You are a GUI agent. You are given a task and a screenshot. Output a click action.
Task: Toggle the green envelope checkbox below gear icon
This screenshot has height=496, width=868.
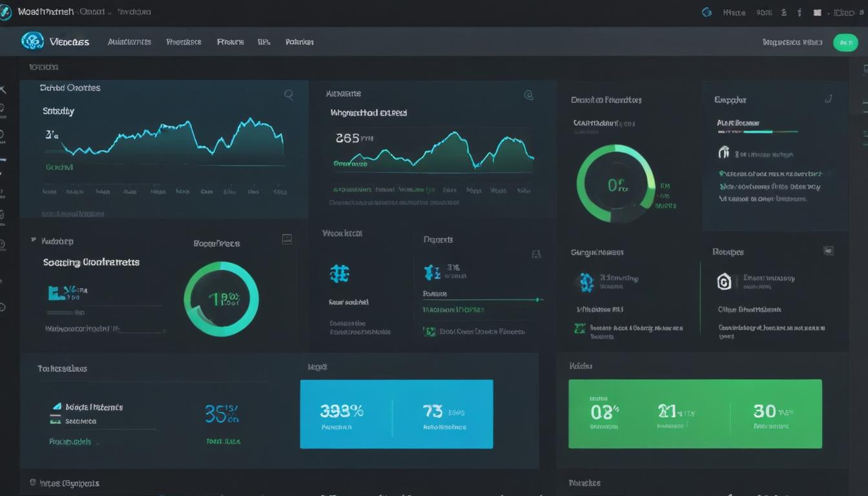(x=579, y=329)
